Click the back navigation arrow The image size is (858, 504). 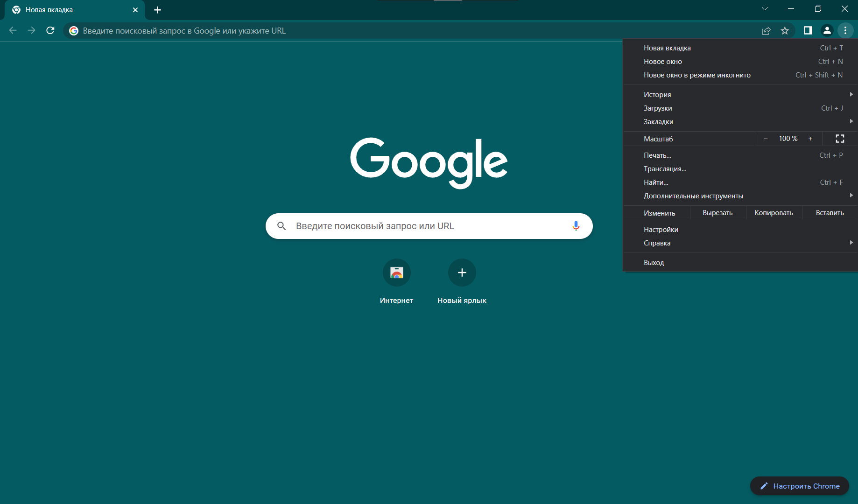[x=13, y=31]
